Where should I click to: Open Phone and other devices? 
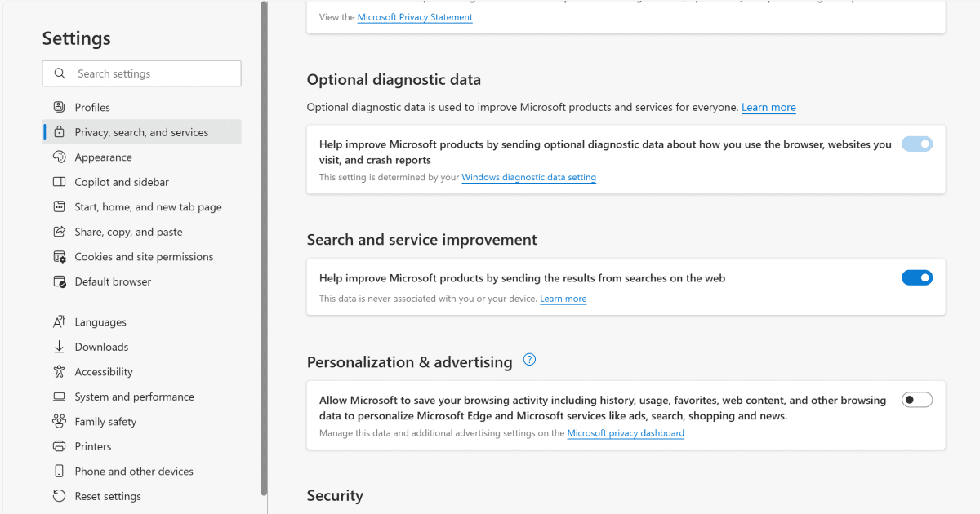pos(142,472)
